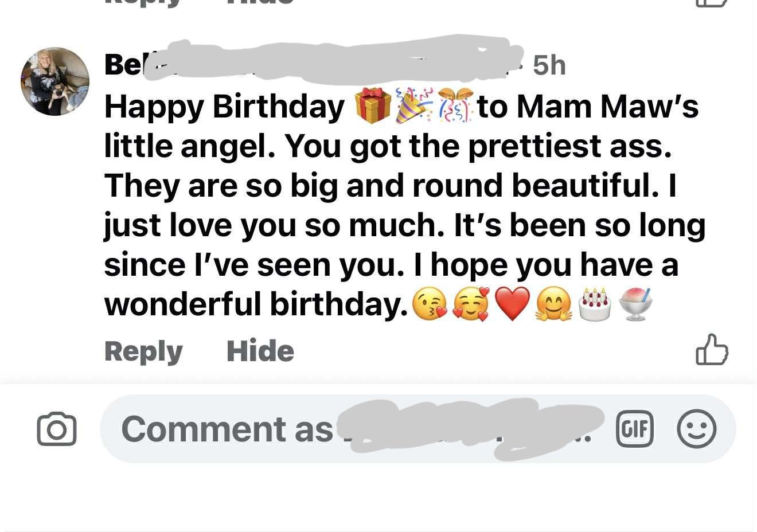Hide the birthday comment

point(260,351)
